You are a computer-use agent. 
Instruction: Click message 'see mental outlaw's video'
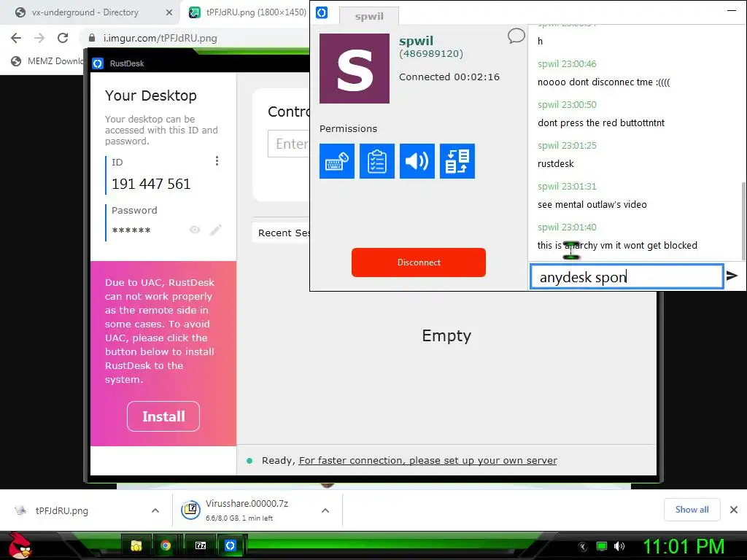592,205
